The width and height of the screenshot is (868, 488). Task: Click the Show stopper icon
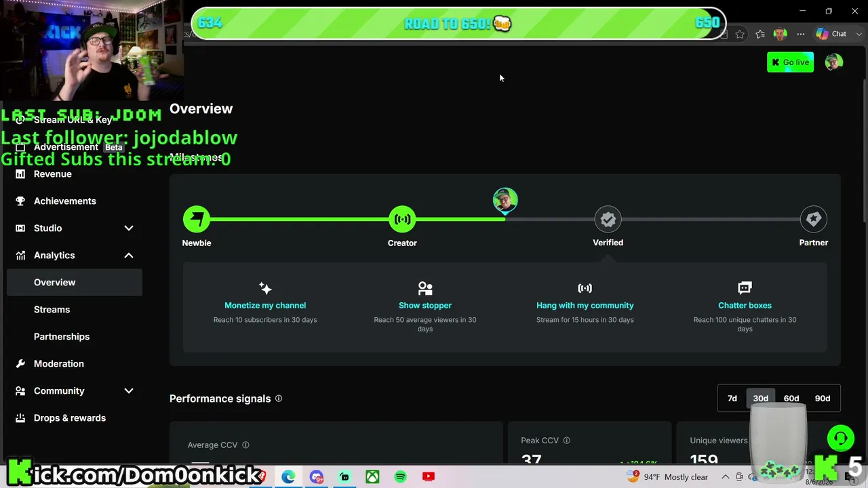pyautogui.click(x=425, y=288)
